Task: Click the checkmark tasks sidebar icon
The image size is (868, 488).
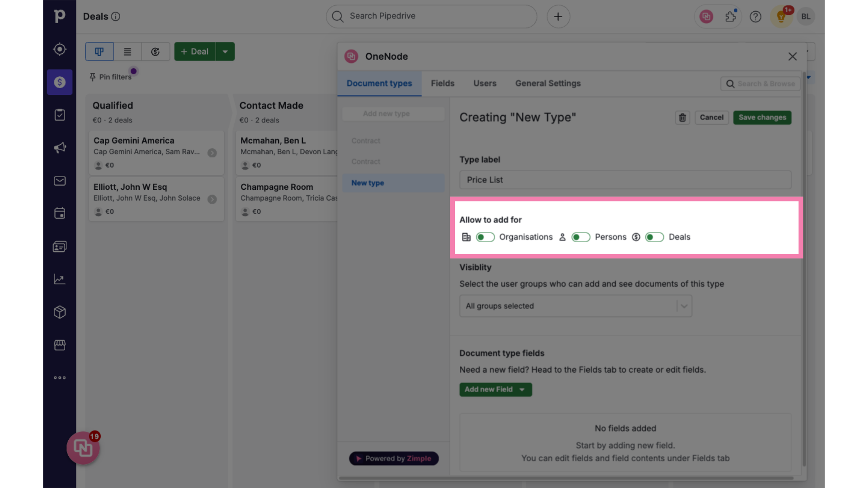Action: [x=59, y=114]
